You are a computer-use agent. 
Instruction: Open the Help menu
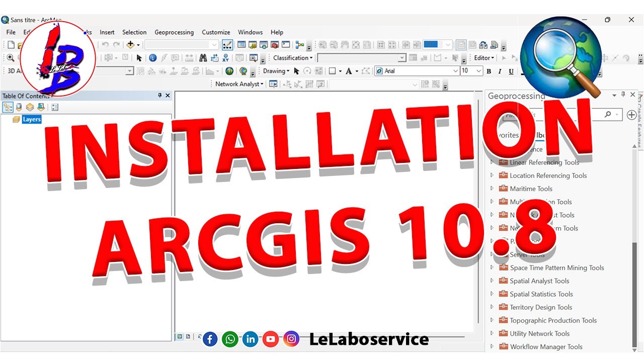(277, 32)
